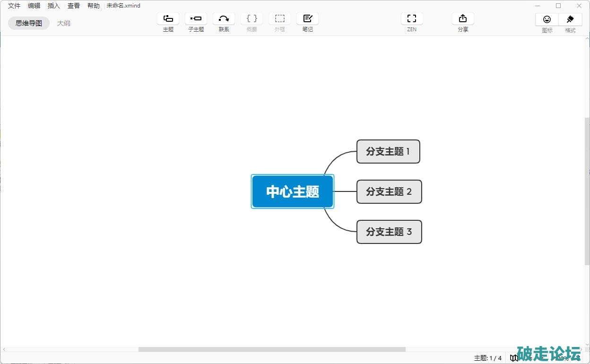Open the 帮助 menu
The height and width of the screenshot is (364, 590).
coord(94,6)
